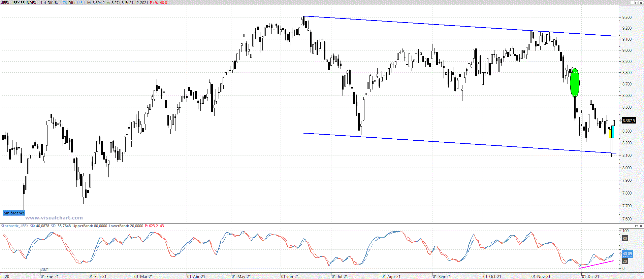644x279 pixels.
Task: Maximize the IBEX price chart window
Action: pos(636,3)
